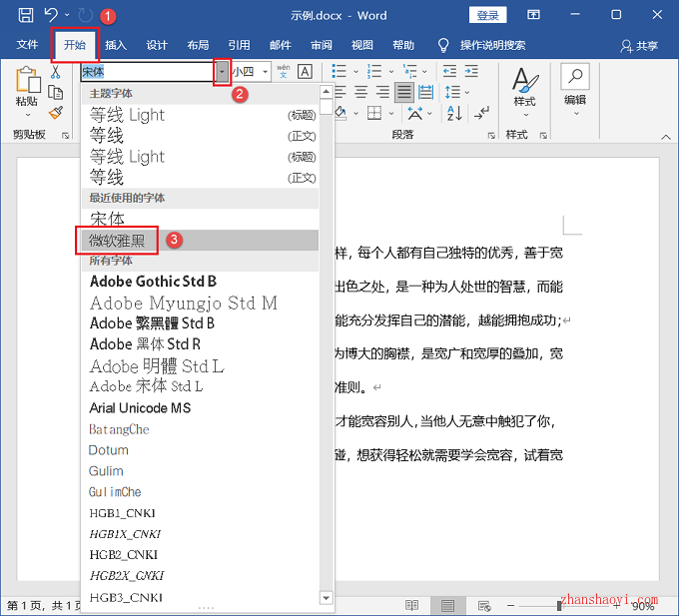The height and width of the screenshot is (616, 679).
Task: Open the Styles gallery
Action: [525, 92]
